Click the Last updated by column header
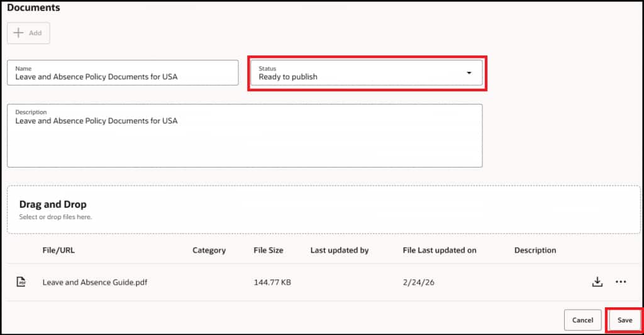644x335 pixels. (x=340, y=250)
